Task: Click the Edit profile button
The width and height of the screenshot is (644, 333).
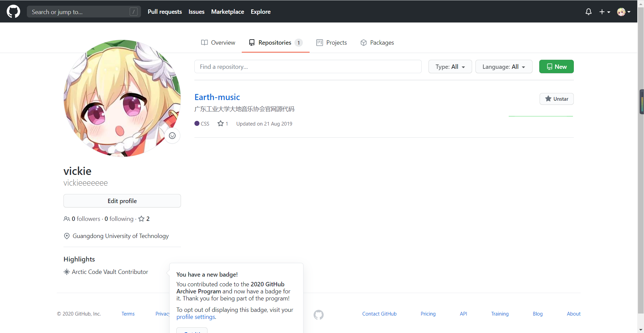Action: point(122,201)
